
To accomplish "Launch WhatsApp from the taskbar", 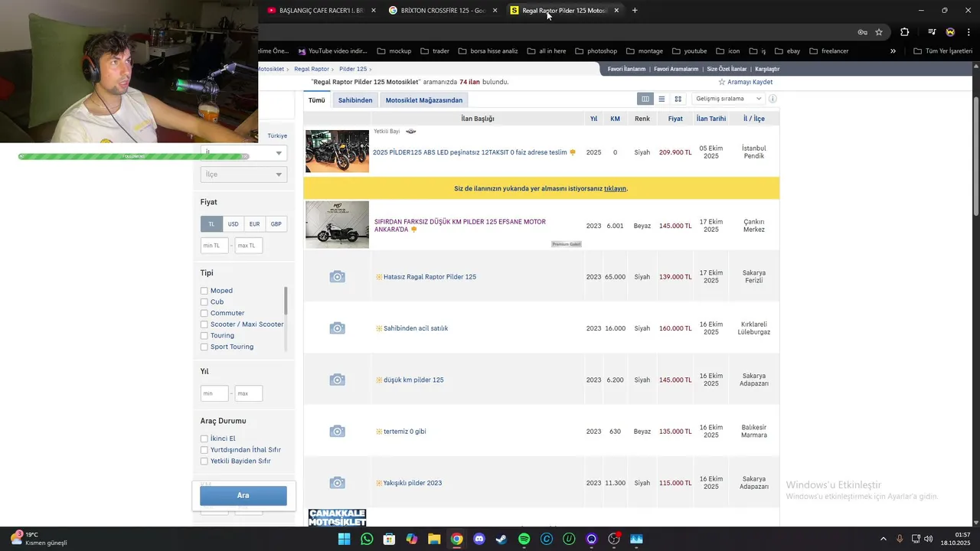I will tap(367, 539).
